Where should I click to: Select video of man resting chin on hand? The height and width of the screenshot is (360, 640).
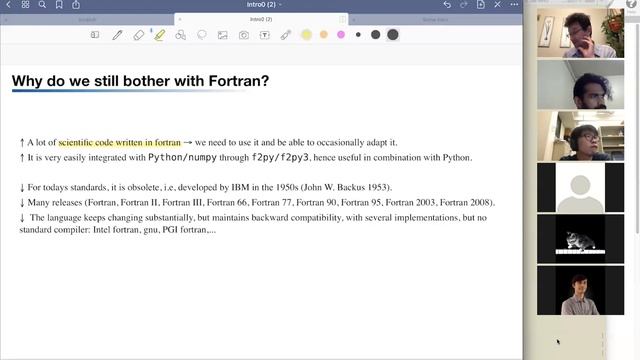point(580,33)
